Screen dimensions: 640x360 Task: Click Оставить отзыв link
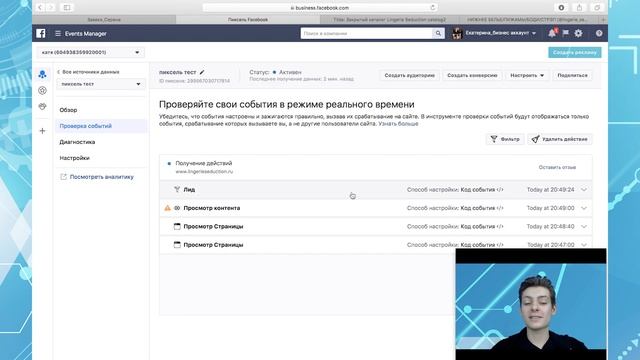pyautogui.click(x=557, y=167)
